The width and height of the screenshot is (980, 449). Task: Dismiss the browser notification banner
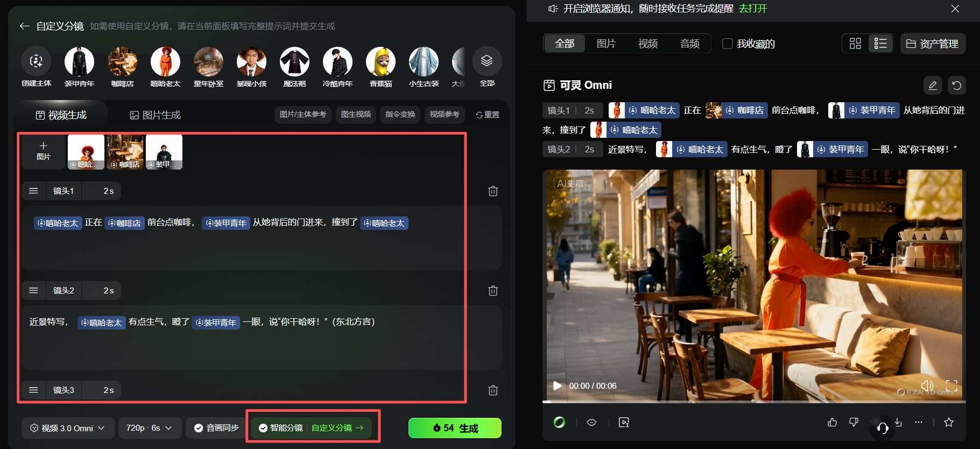coord(955,9)
